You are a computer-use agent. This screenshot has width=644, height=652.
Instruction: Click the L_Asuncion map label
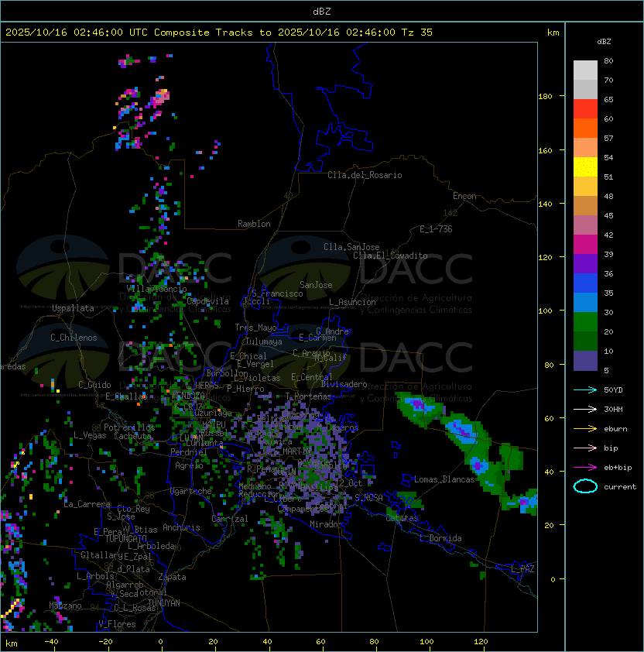pos(352,302)
